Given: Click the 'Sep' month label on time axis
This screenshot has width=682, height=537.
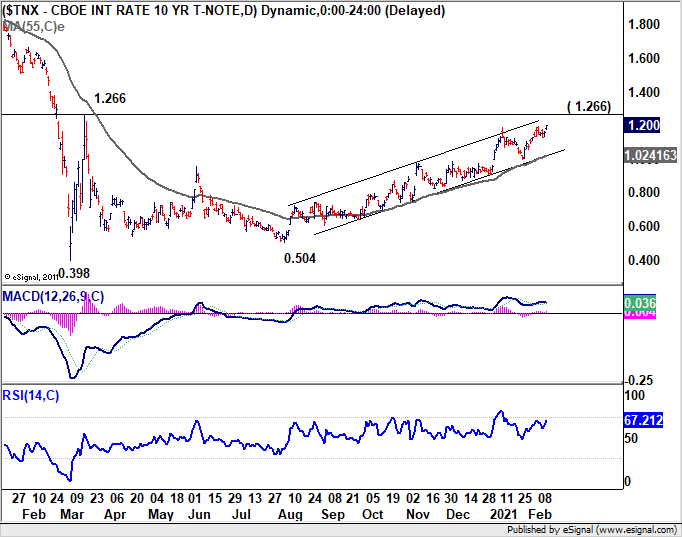Looking at the screenshot, I should pos(332,514).
